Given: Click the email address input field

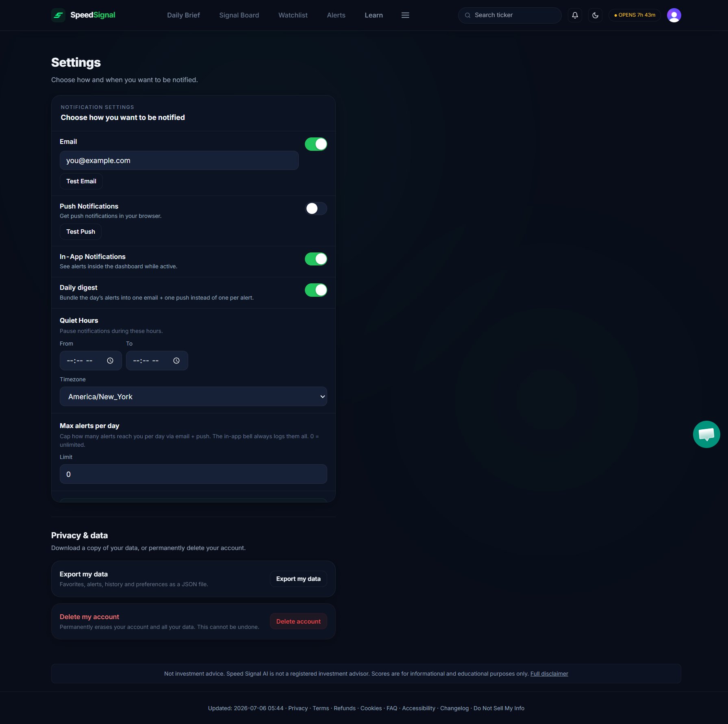Looking at the screenshot, I should (179, 161).
